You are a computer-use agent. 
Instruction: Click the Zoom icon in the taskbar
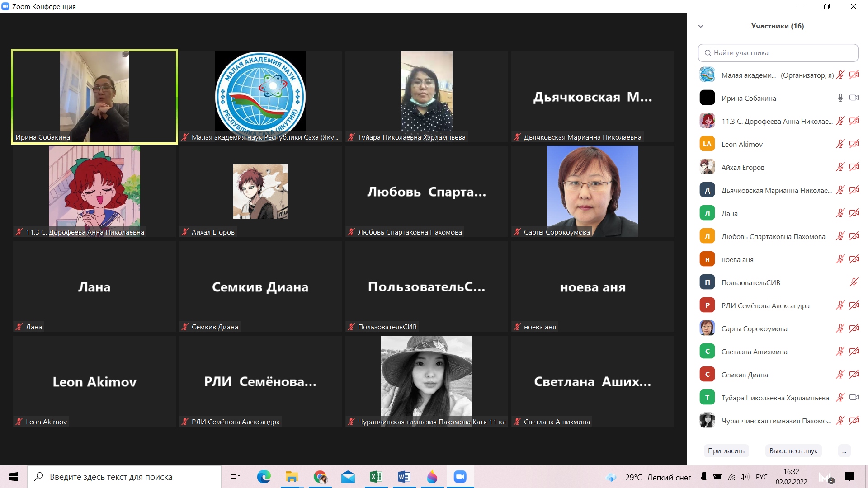(x=460, y=477)
